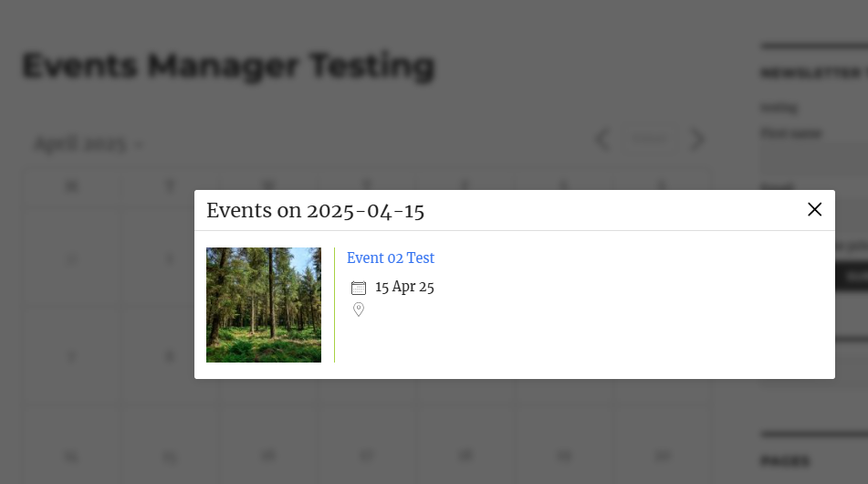
Task: Click the Pages sidebar heading
Action: click(x=785, y=461)
